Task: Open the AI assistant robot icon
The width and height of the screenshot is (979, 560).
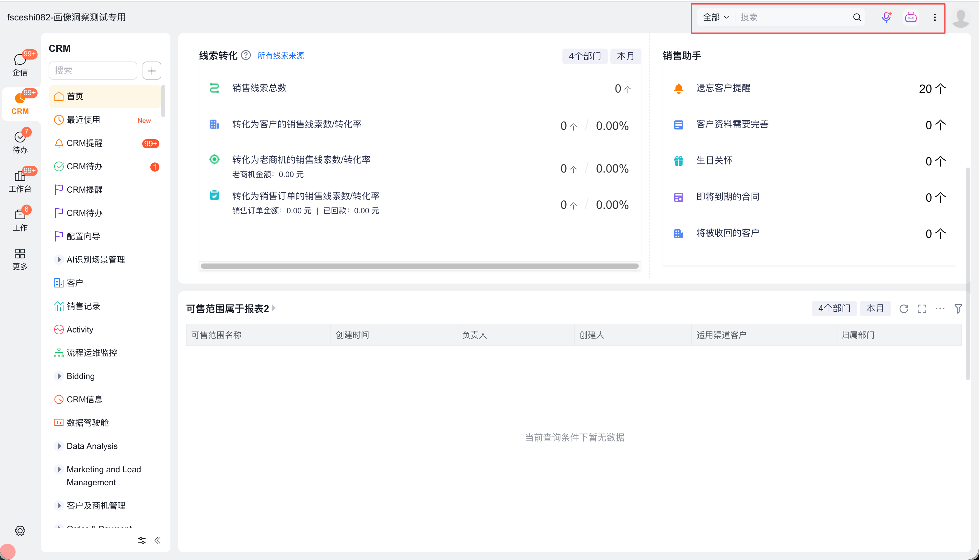Action: 911,17
